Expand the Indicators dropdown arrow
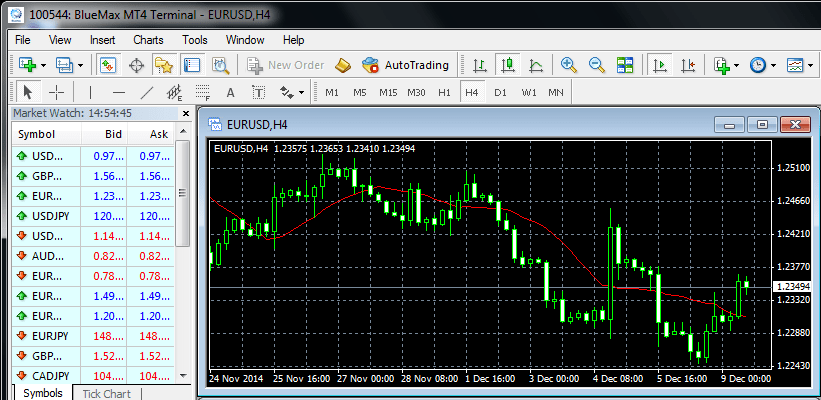 (736, 66)
